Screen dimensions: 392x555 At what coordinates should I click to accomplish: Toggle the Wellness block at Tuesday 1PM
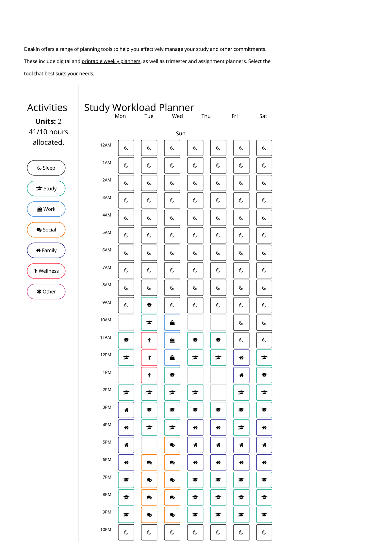click(149, 375)
